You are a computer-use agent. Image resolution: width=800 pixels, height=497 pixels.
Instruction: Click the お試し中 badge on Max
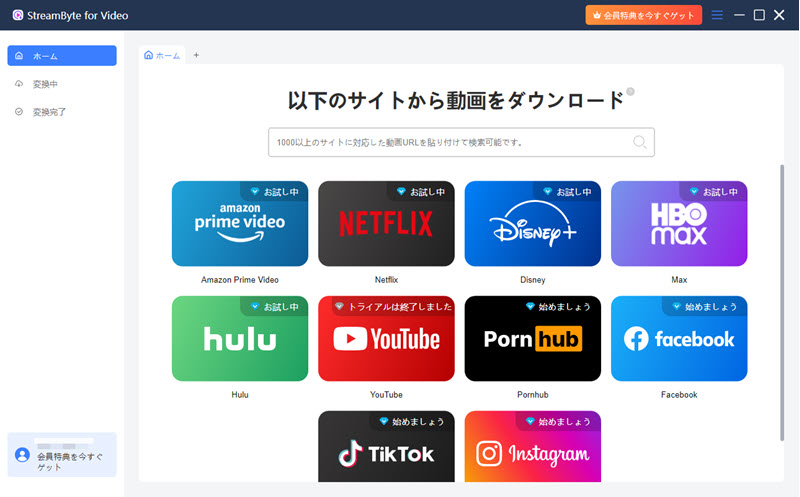[713, 191]
